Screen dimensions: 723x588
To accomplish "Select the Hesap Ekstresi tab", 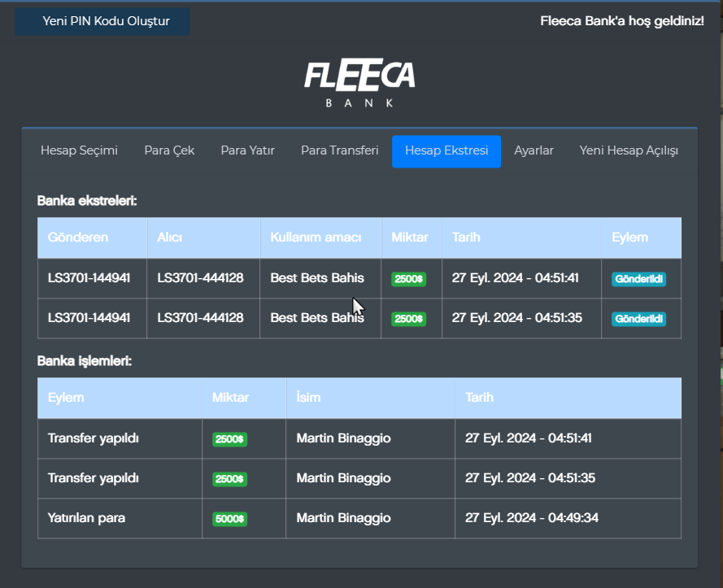I will click(x=446, y=151).
